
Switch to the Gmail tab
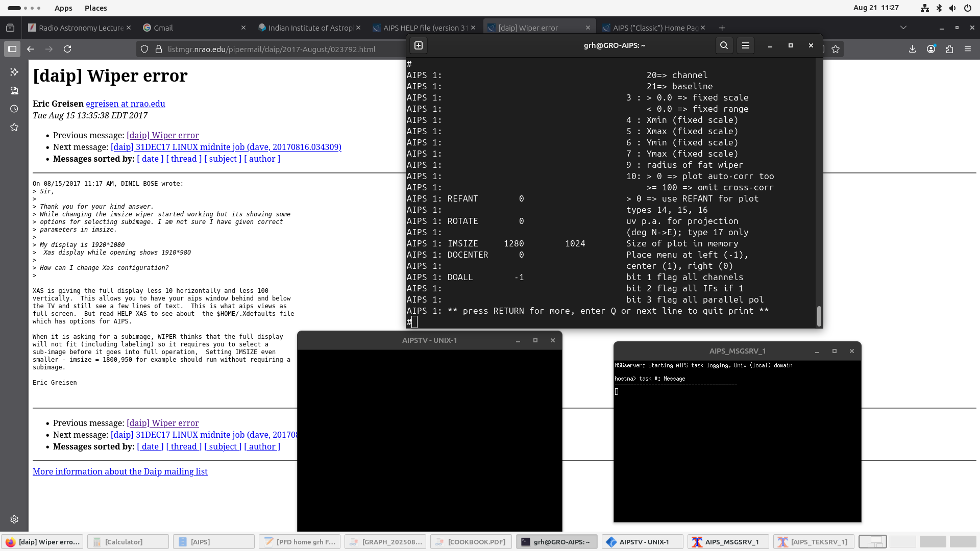tap(163, 28)
